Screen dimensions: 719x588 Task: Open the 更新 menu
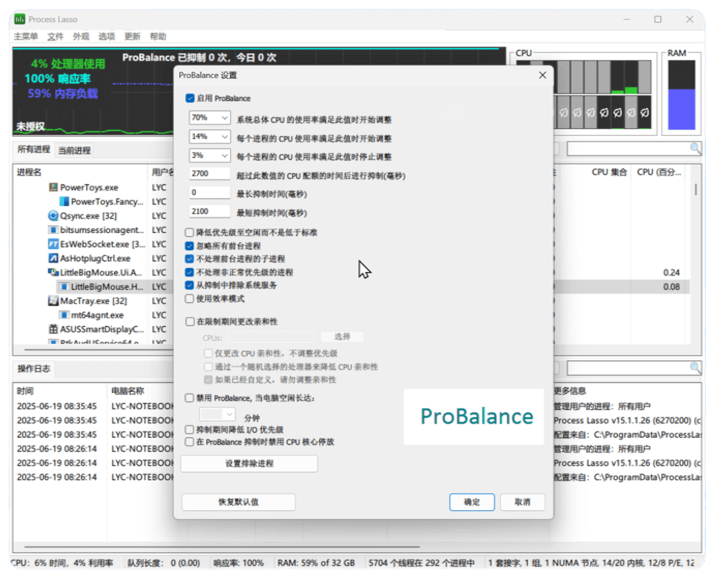132,36
